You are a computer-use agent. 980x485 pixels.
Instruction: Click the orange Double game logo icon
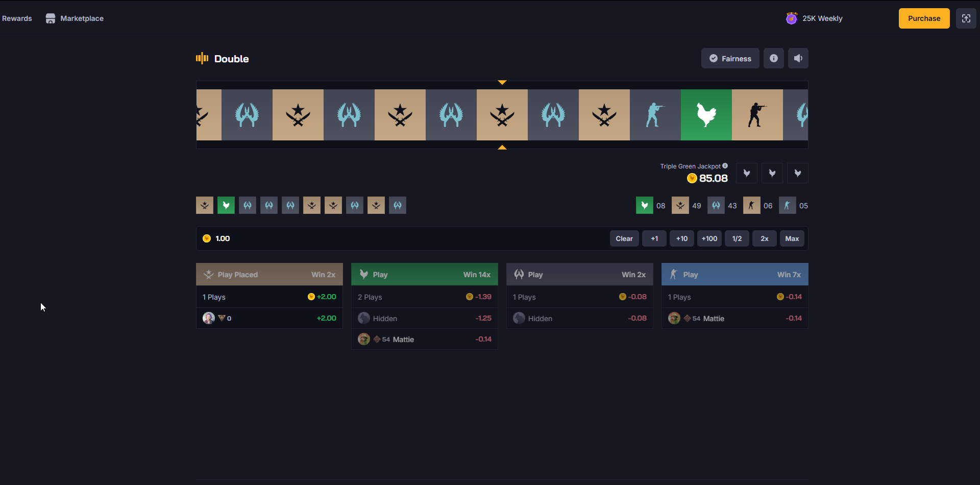point(202,58)
